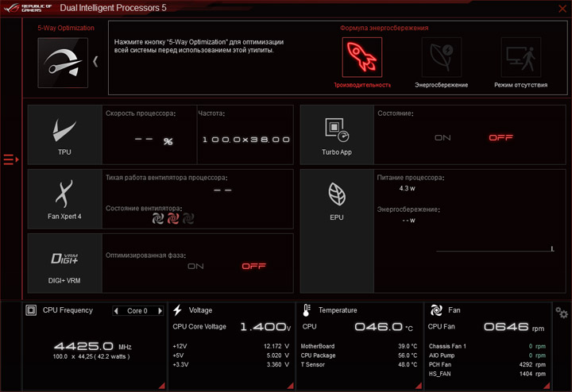Expand Temperature panel corner triangle
This screenshot has width=572, height=392.
tap(419, 386)
